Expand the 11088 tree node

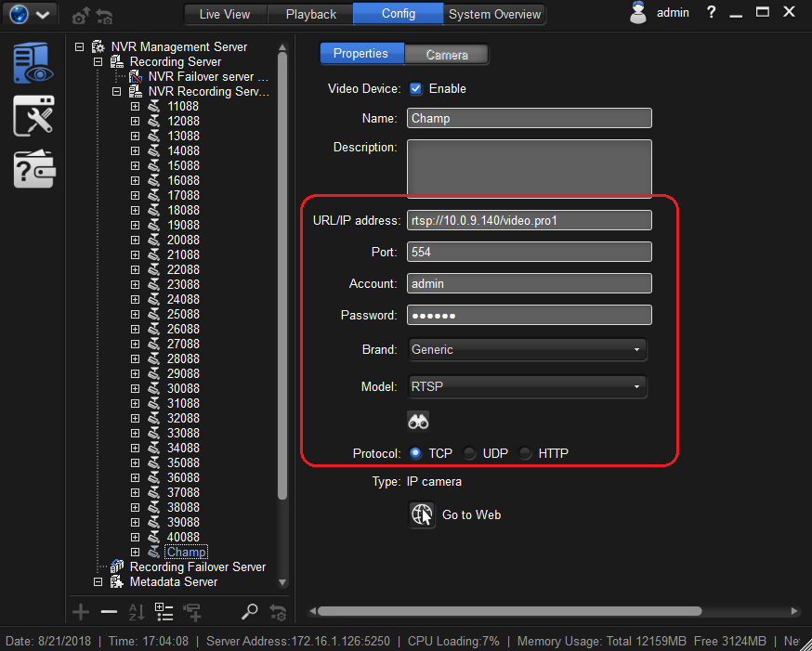tap(133, 106)
